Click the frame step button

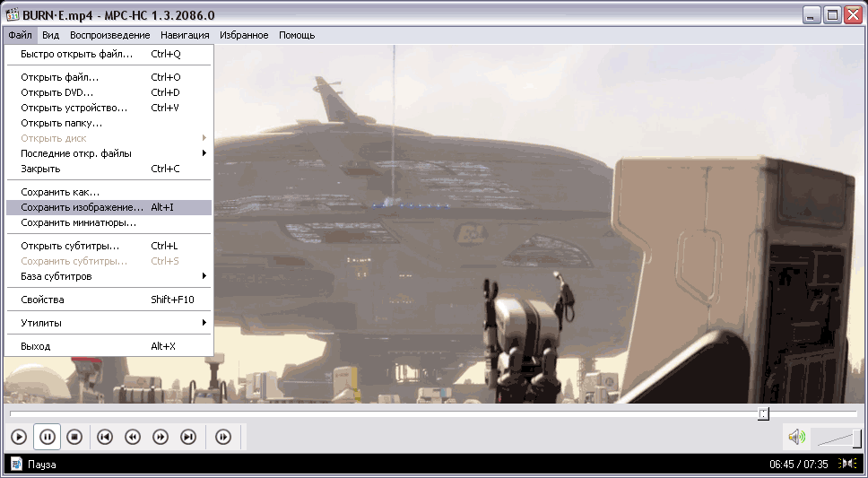click(223, 437)
